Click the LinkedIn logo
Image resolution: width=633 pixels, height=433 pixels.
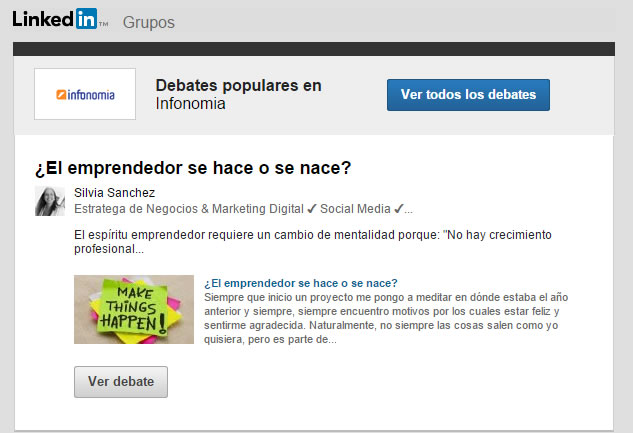(60, 19)
